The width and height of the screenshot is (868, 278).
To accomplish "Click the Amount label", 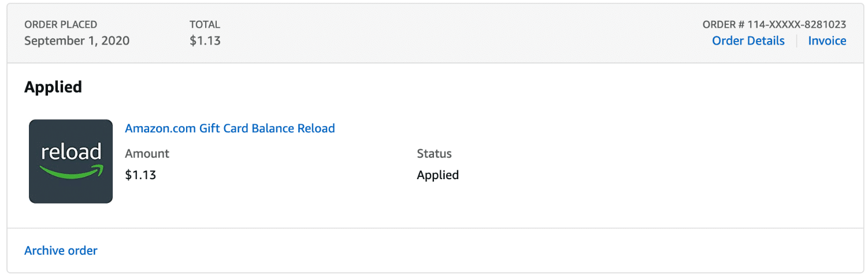I will pos(147,154).
